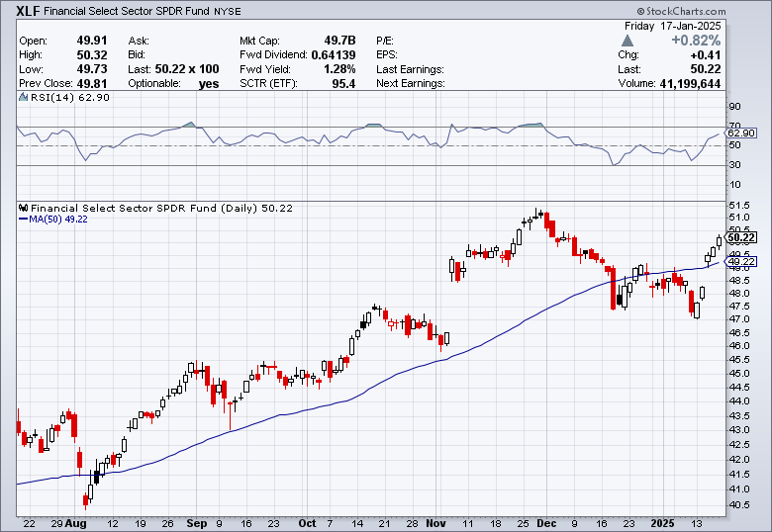Click the RSI(14) indicator chart icon
Screen dimensions: 772x532
coord(23,97)
